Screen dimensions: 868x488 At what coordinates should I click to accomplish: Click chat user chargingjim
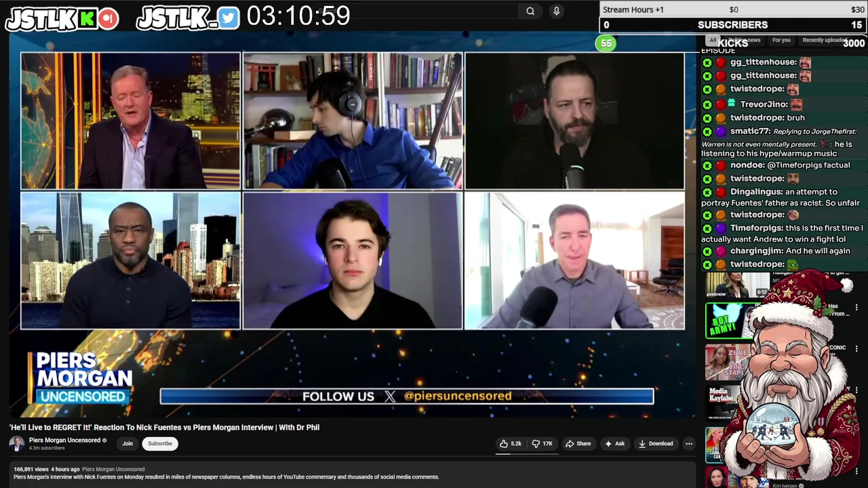pos(756,251)
